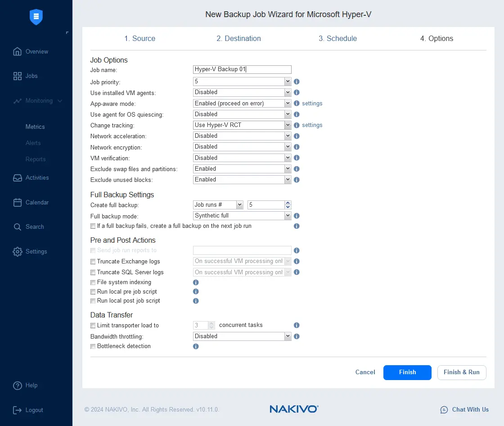The image size is (504, 426).
Task: Open Change tracking settings link
Action: point(312,125)
